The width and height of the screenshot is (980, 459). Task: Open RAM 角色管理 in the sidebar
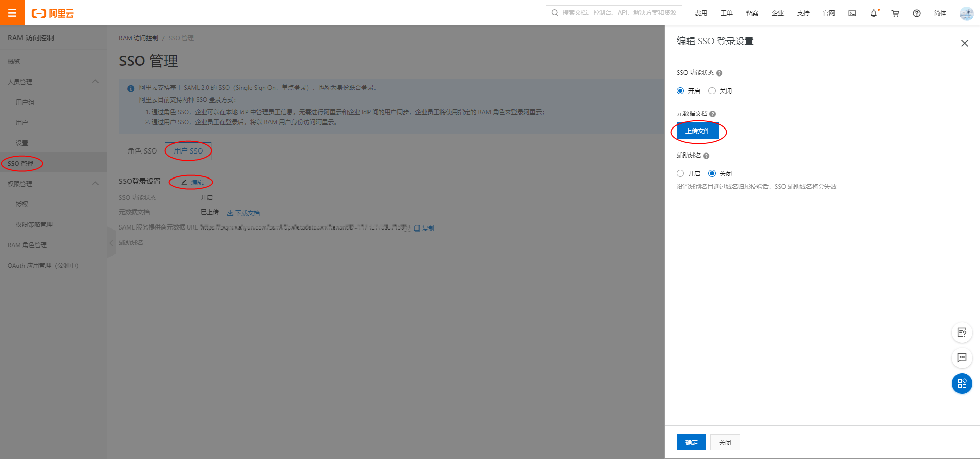click(x=27, y=245)
